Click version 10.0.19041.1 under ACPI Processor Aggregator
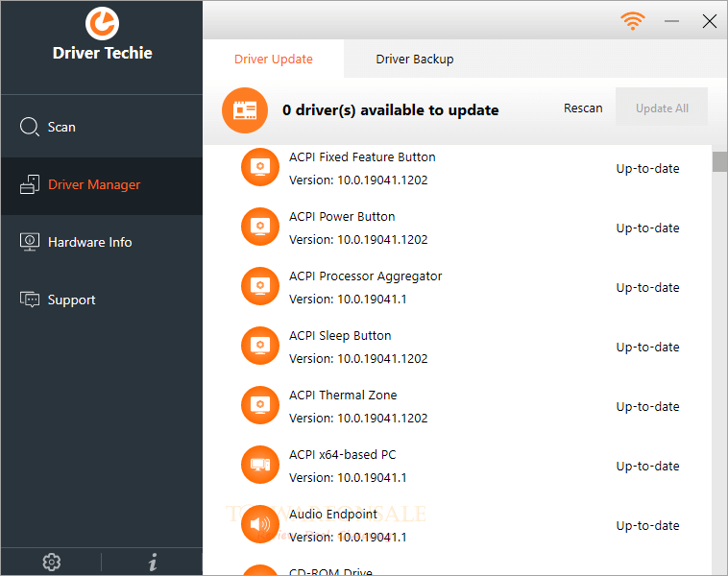The image size is (728, 576). (x=348, y=299)
